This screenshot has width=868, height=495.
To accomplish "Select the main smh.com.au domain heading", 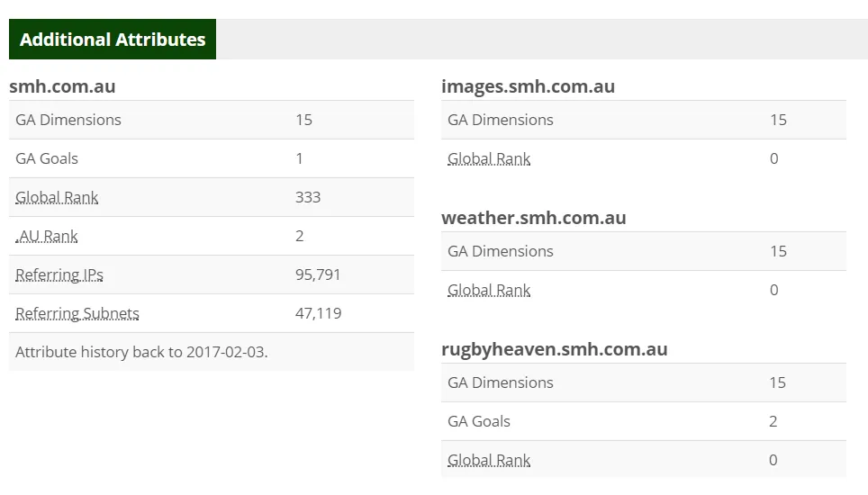I will click(x=62, y=86).
